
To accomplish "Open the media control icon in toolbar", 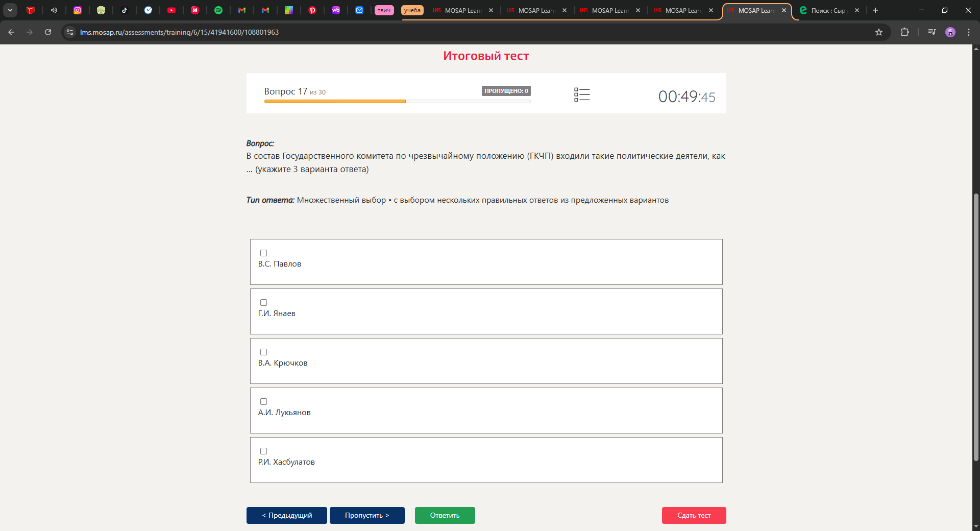I will click(x=932, y=32).
